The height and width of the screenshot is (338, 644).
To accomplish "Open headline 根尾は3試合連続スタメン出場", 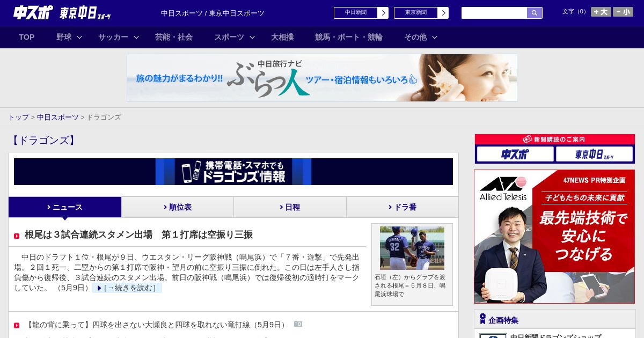I will pyautogui.click(x=138, y=235).
